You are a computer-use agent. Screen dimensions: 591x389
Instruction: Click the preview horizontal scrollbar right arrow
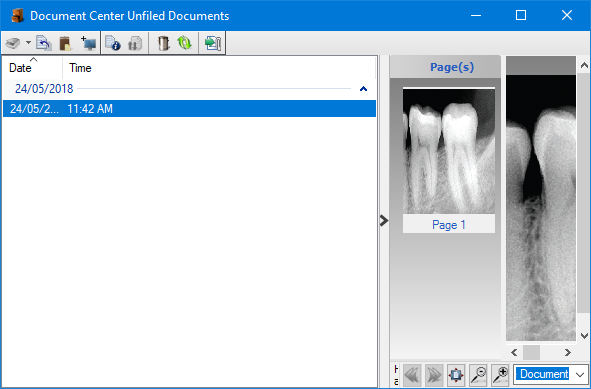568,352
